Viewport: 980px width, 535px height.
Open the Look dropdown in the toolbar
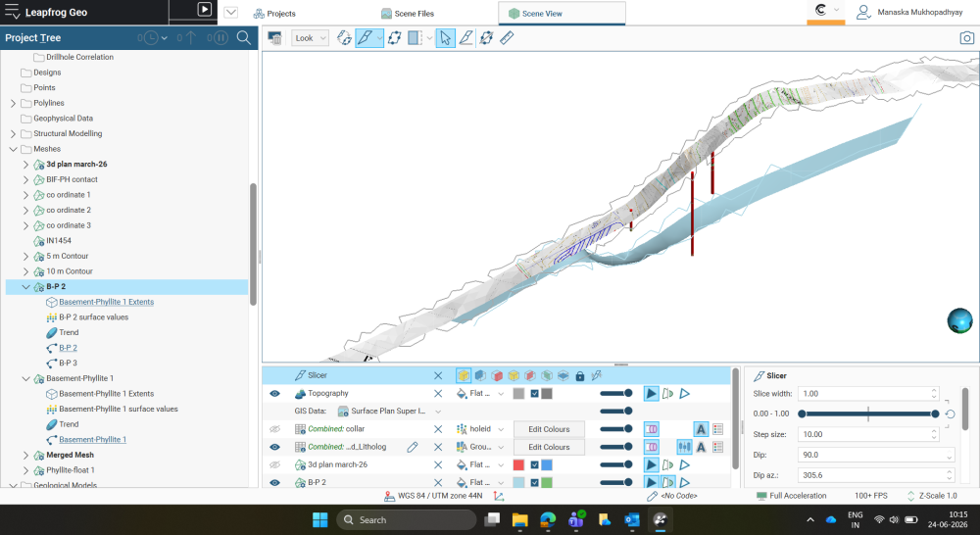[x=310, y=38]
